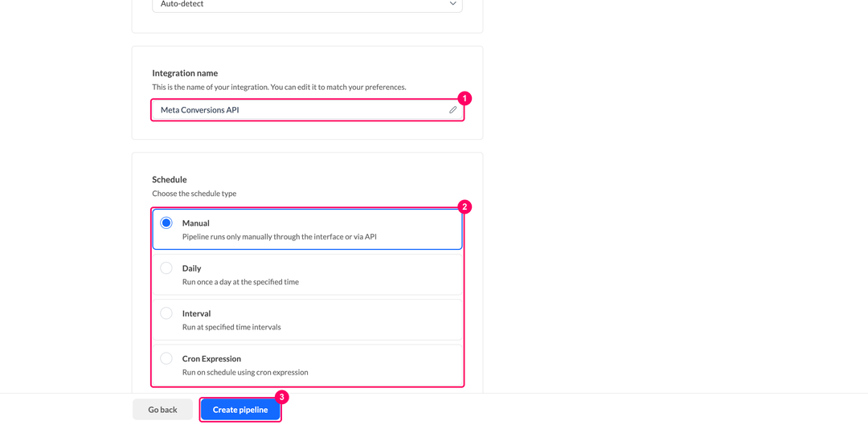Viewport: 868px width, 425px height.
Task: Select the Manual schedule radio button
Action: [x=166, y=223]
